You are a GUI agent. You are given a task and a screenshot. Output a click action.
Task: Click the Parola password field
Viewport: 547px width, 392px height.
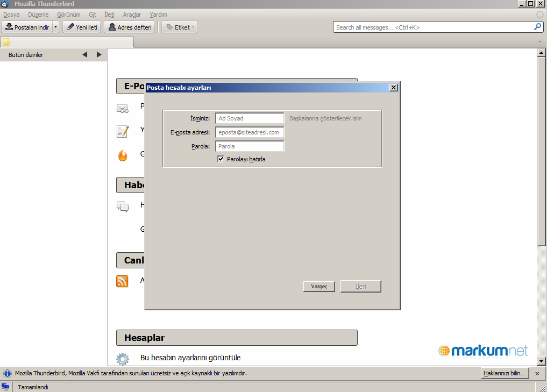pyautogui.click(x=250, y=146)
